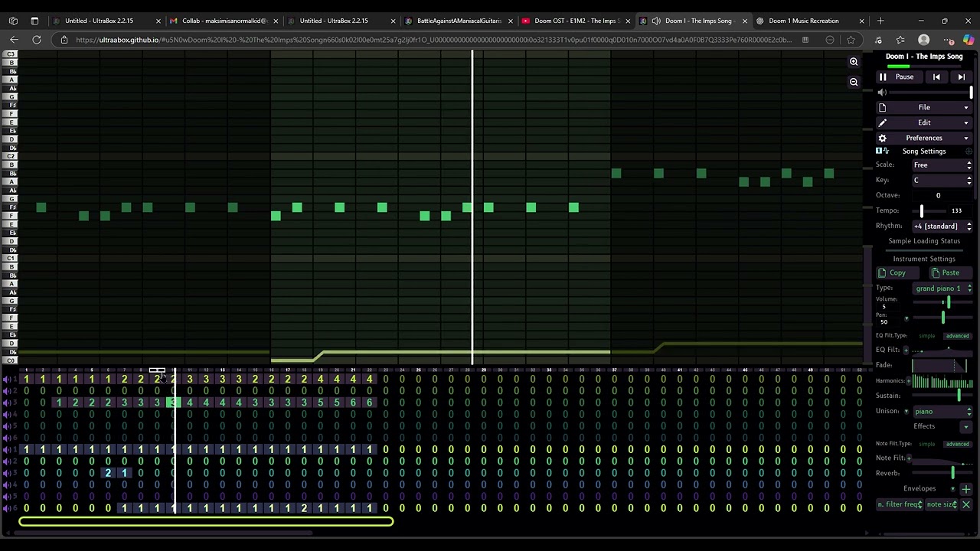Viewport: 980px width, 551px height.
Task: Set EQ filter type to simple
Action: [926, 336]
